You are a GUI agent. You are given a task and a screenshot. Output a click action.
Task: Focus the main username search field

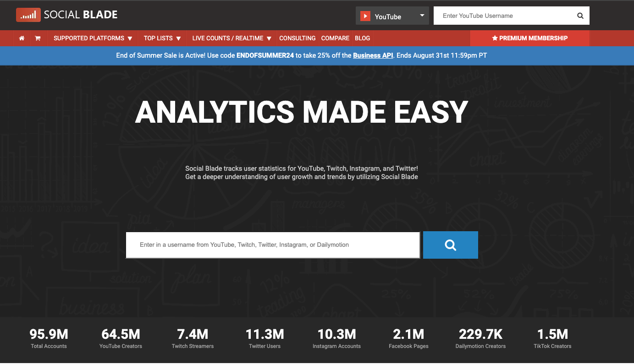[273, 245]
